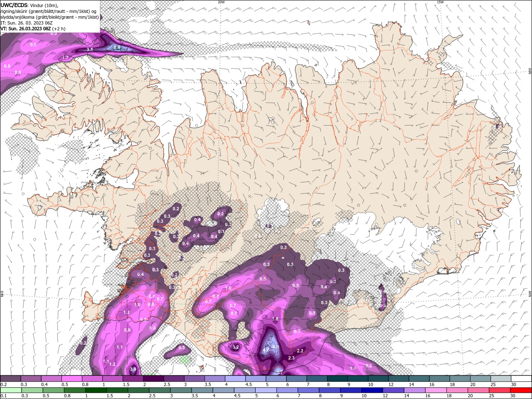Viewport: 532px width, 399px height.
Task: Click the 15W longitude label
Action: [440, 2]
